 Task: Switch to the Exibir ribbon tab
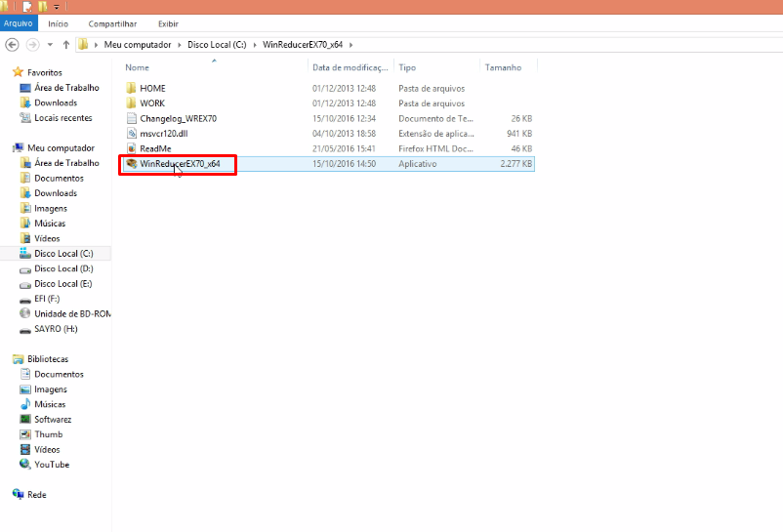(168, 24)
